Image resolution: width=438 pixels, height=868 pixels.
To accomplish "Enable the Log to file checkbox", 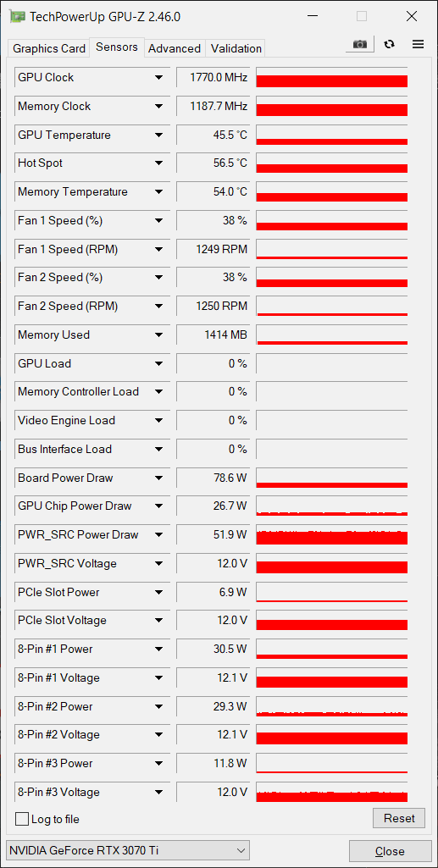I will coord(22,819).
